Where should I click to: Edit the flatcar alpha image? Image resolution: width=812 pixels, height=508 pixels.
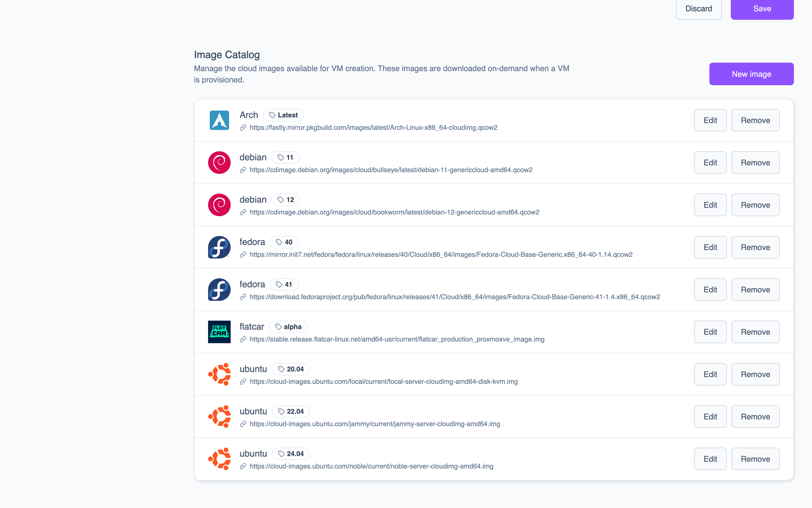(710, 332)
